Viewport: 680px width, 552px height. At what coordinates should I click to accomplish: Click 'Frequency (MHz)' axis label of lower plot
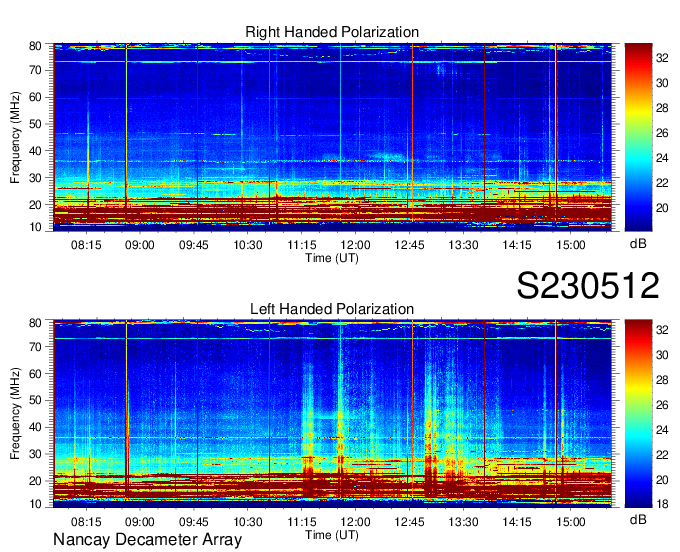[x=15, y=414]
